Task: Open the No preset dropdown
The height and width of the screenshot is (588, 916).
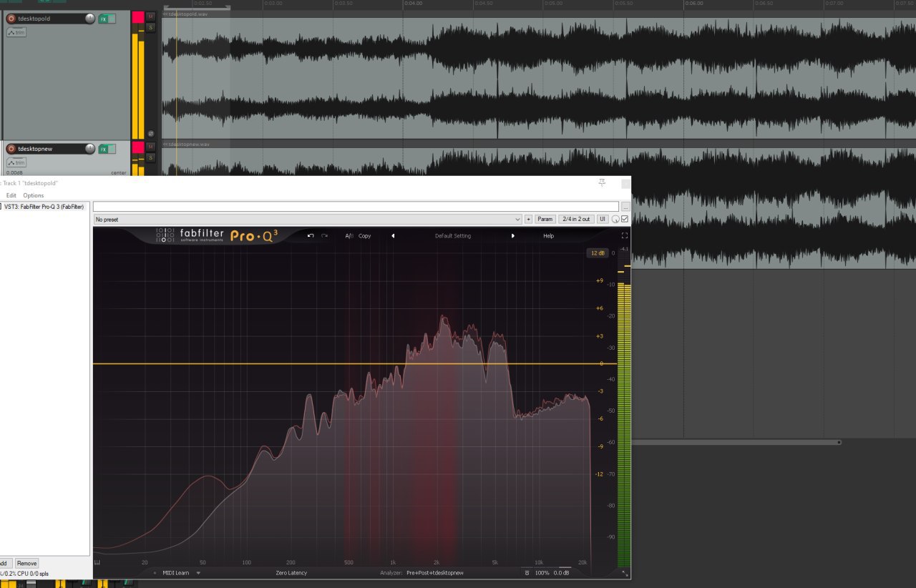Action: pos(307,219)
